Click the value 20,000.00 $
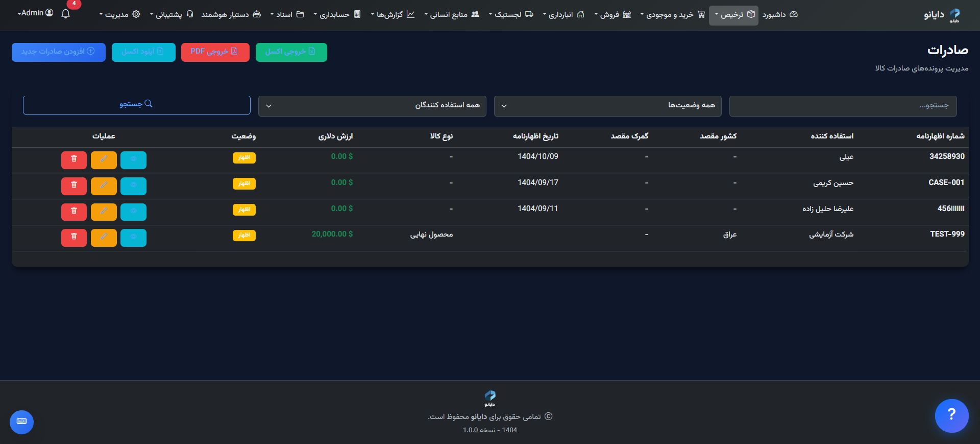The width and height of the screenshot is (980, 444). coord(332,234)
